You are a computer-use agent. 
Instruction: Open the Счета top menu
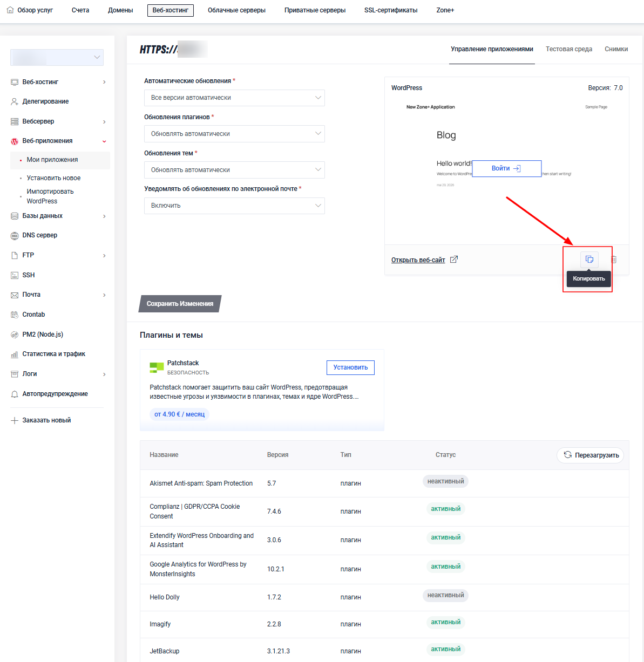[80, 10]
